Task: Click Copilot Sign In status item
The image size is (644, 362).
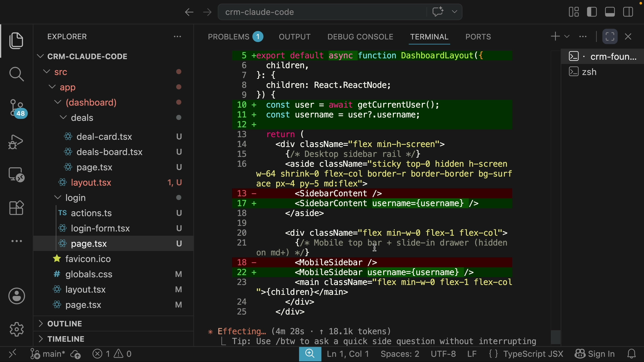Action: (x=595, y=354)
